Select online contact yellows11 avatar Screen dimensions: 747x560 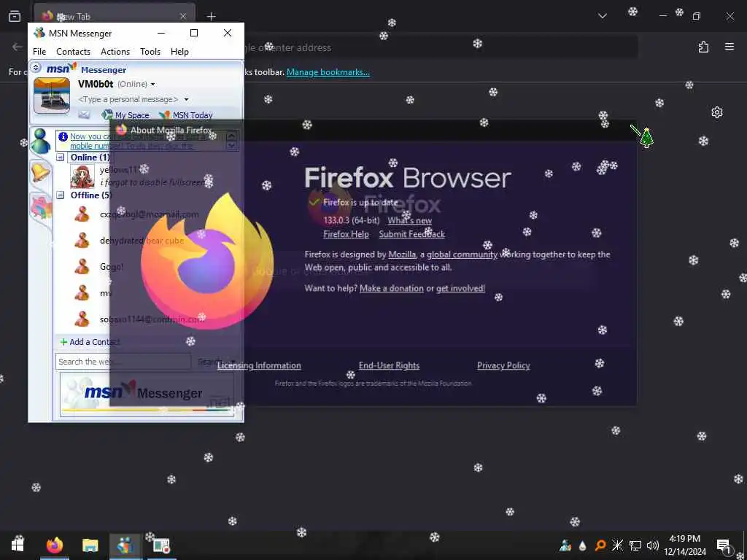(x=82, y=176)
